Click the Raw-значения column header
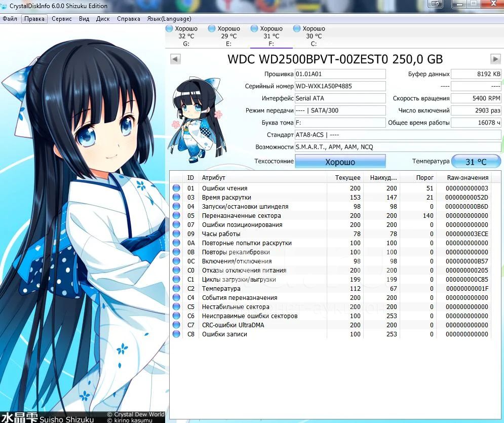 (x=464, y=178)
